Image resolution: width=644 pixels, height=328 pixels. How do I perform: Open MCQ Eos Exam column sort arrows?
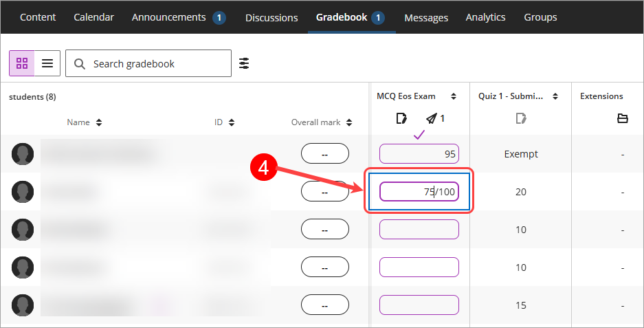coord(454,96)
